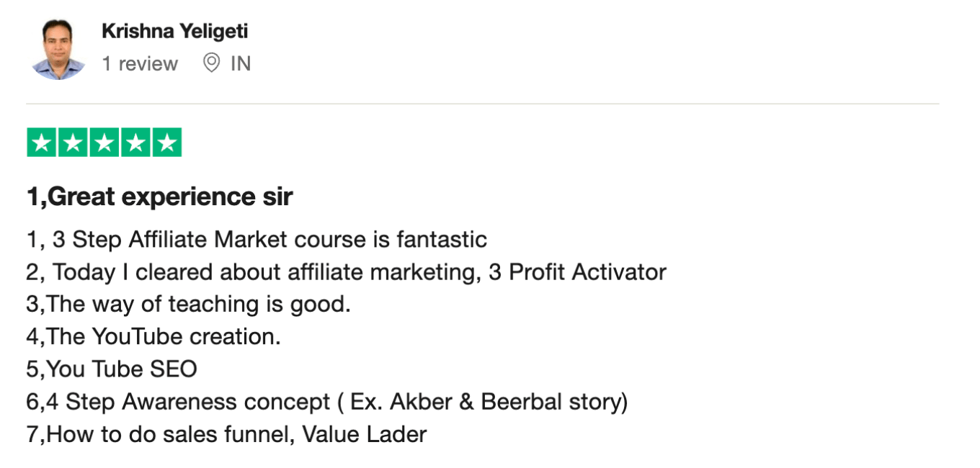This screenshot has height=468, width=980.
Task: Click the fourth green rating star
Action: 135,143
